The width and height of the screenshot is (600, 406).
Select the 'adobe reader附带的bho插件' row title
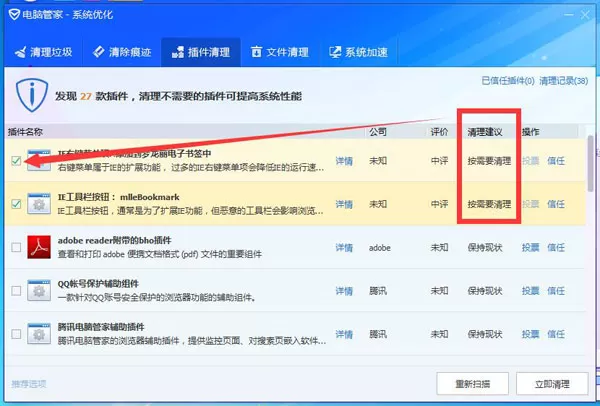pos(114,240)
